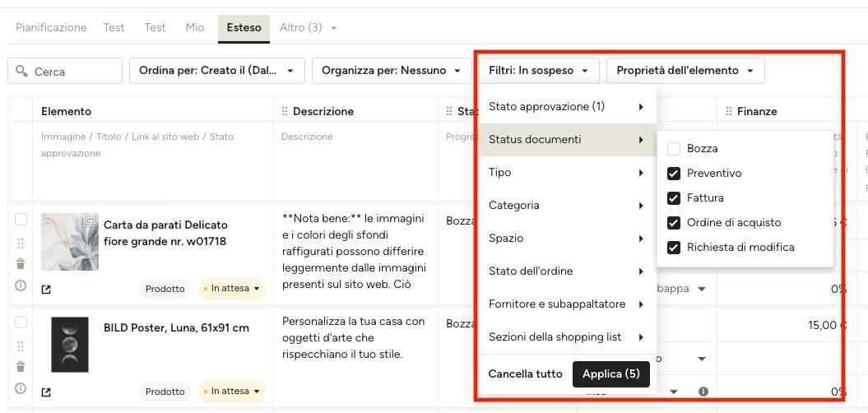Untick Richiesta di modifica checkbox

coord(674,248)
